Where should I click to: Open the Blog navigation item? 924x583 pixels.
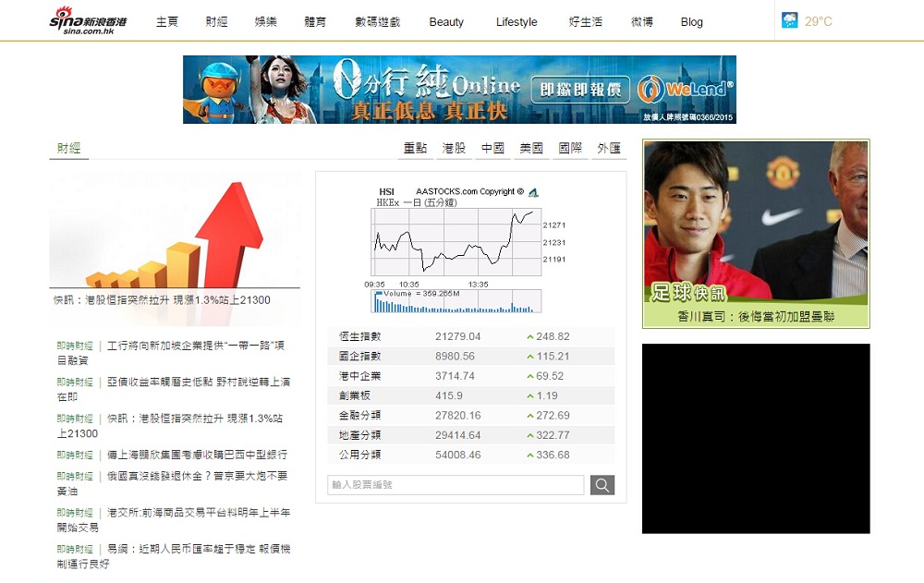[691, 22]
